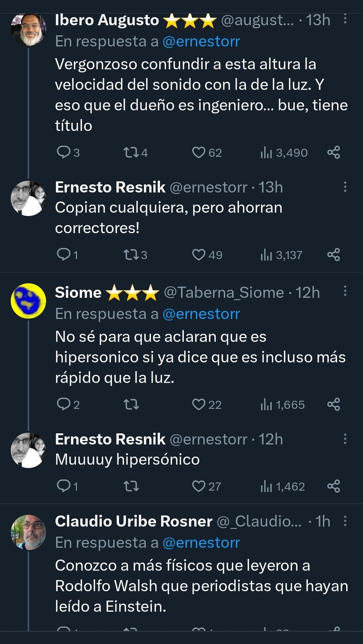
Task: Like Ibero Augusto's tweet about velocidad
Action: pyautogui.click(x=198, y=152)
